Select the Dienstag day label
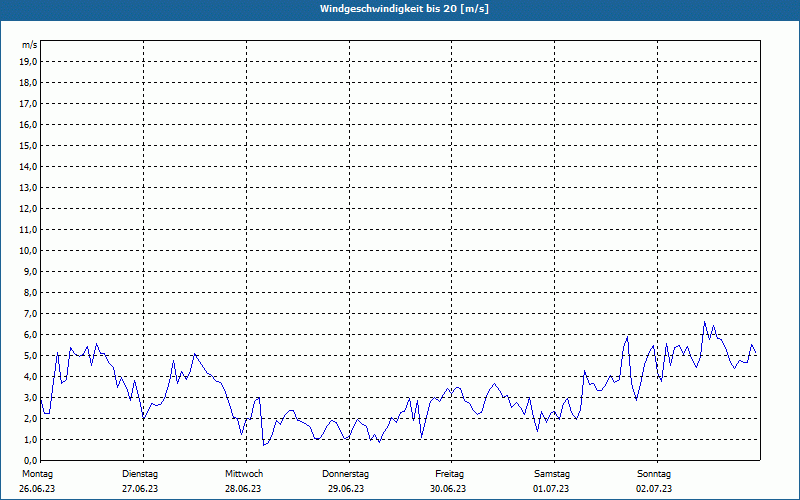 (x=140, y=473)
